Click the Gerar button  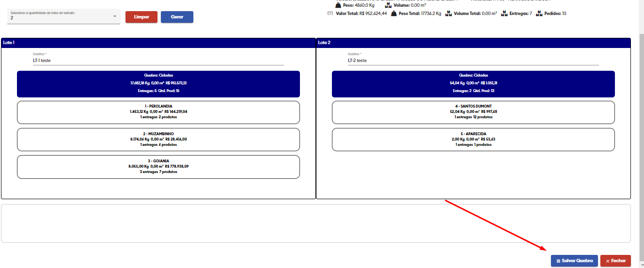(x=177, y=17)
